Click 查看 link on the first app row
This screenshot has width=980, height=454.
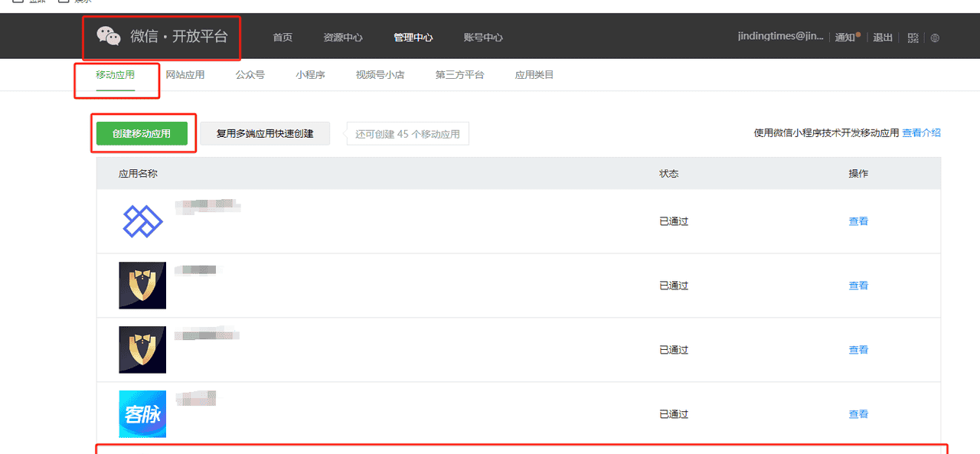(858, 221)
